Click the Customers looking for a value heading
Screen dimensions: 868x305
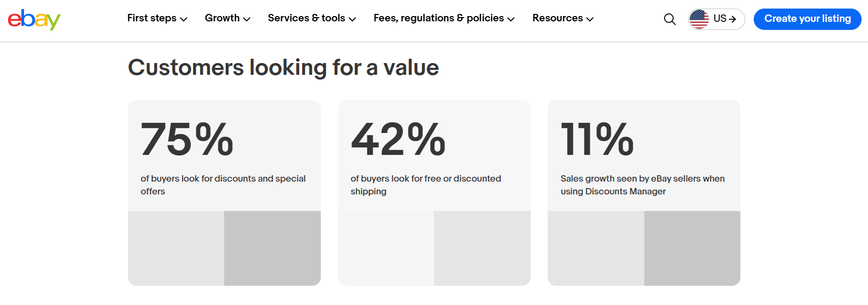click(283, 68)
